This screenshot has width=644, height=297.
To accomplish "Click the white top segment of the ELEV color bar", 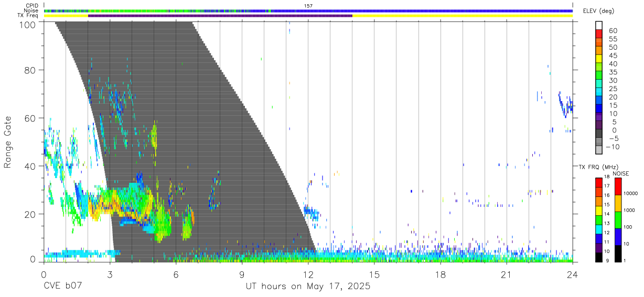I will [599, 26].
